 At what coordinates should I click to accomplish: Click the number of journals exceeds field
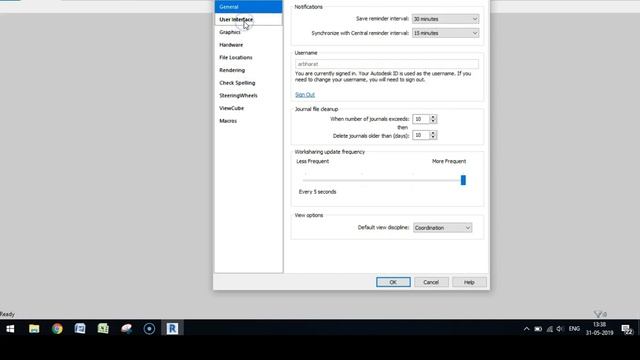[421, 119]
